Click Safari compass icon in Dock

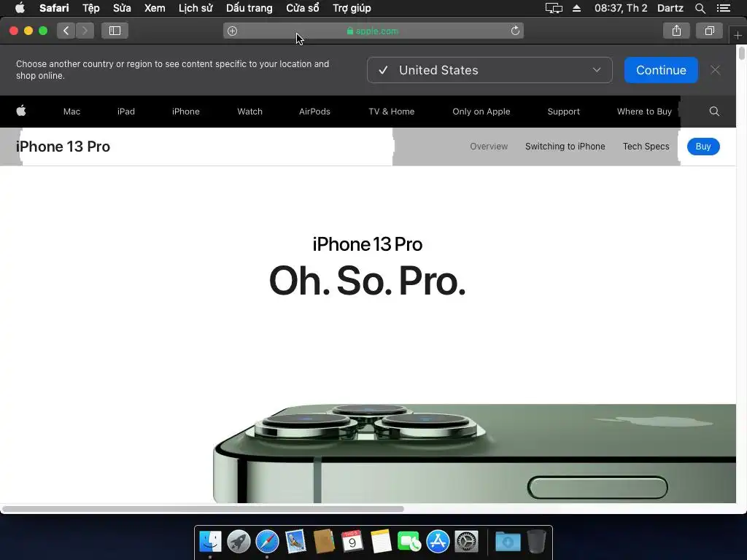267,542
